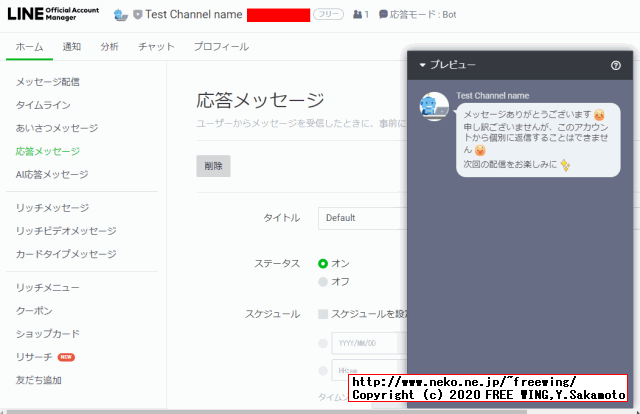This screenshot has height=414, width=640.
Task: Click the フリー plan badge in the header
Action: tap(328, 14)
